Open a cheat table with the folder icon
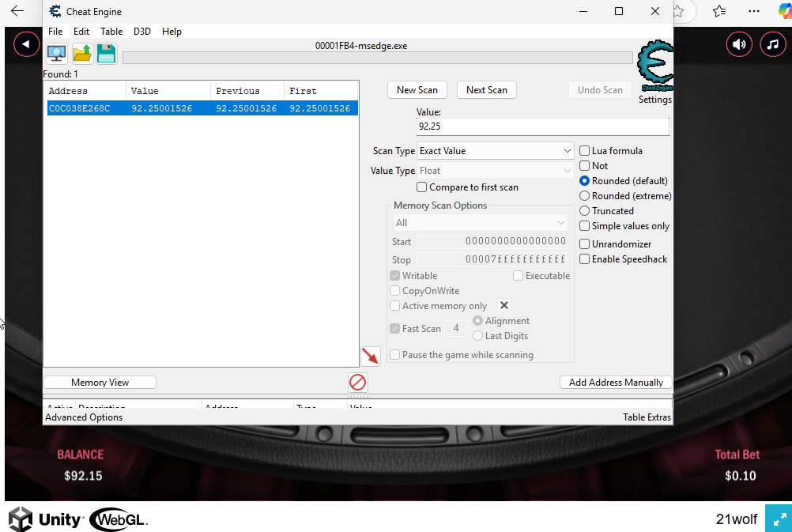The image size is (792, 532). pyautogui.click(x=82, y=54)
